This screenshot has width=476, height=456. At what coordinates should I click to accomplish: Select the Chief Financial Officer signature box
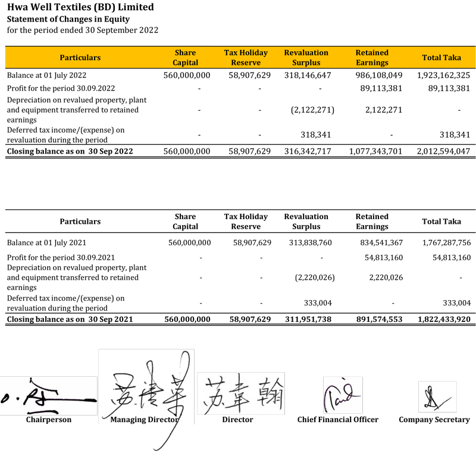coord(342,395)
